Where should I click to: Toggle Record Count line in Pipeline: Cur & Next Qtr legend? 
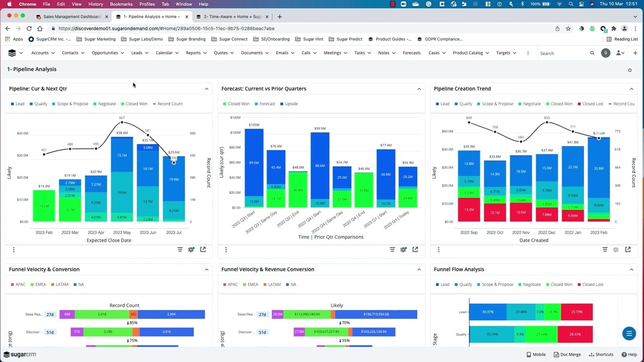pos(168,104)
